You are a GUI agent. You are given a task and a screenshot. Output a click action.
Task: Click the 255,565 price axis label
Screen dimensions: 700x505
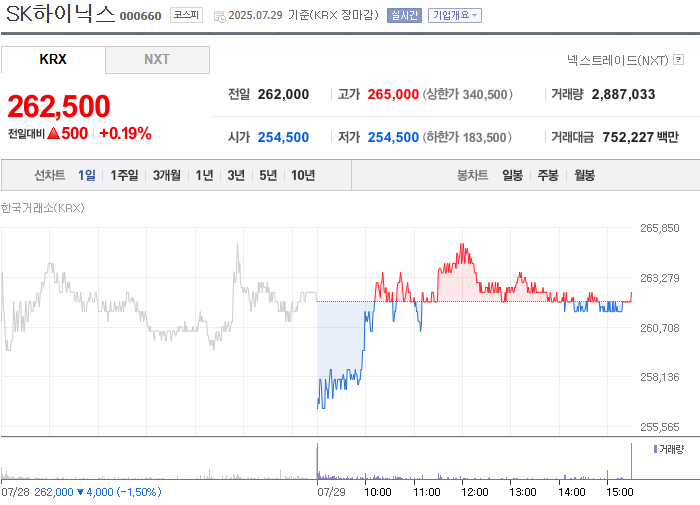(659, 427)
